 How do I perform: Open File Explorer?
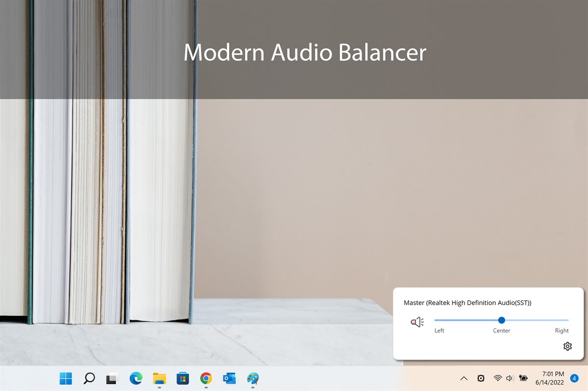(x=159, y=379)
